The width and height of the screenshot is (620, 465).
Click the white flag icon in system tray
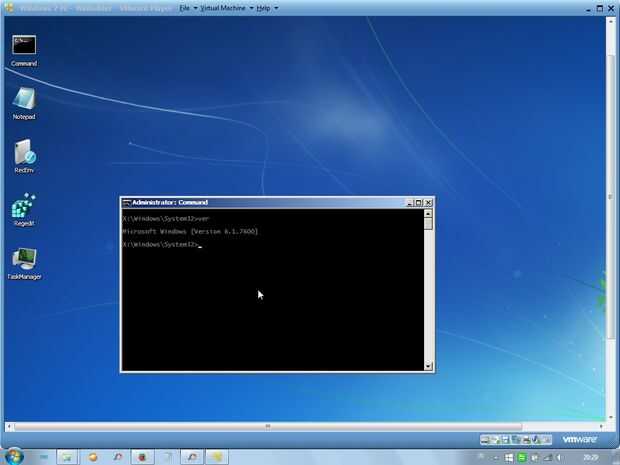click(x=509, y=458)
